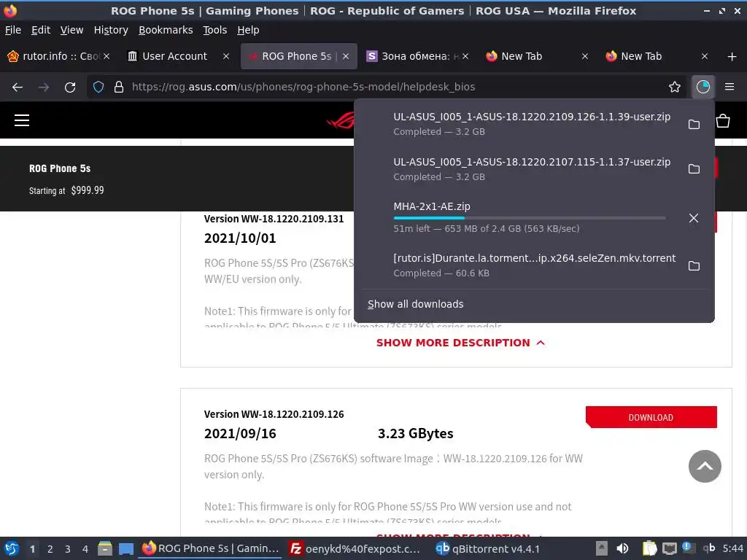This screenshot has width=747, height=560.
Task: Open the volume control in tray
Action: coord(622,548)
